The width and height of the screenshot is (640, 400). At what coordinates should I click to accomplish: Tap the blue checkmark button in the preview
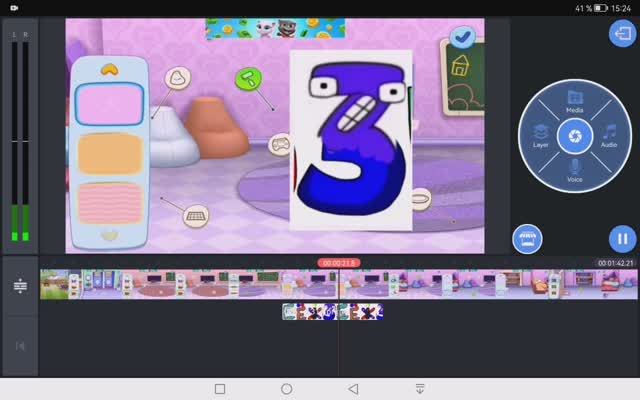tap(462, 37)
